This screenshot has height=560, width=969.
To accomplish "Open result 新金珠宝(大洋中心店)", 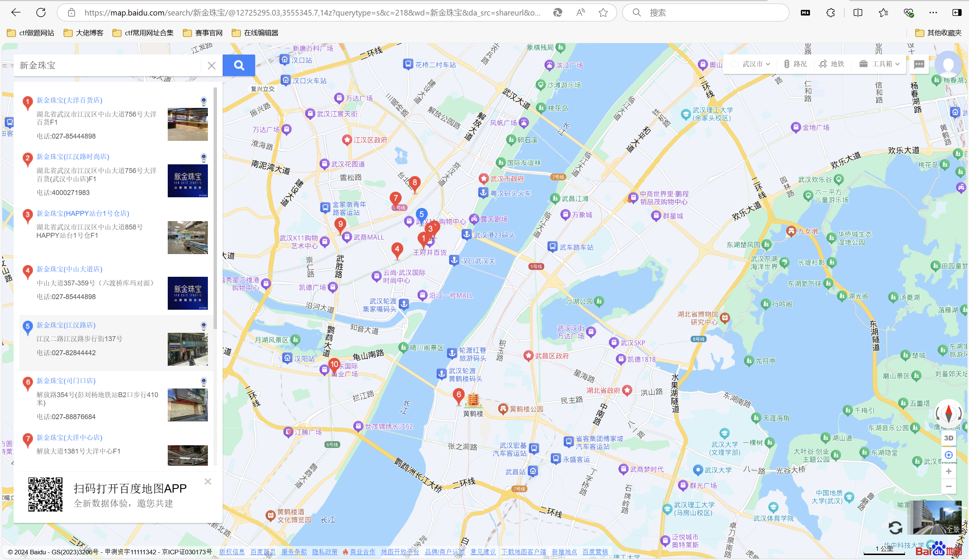I will pyautogui.click(x=69, y=437).
